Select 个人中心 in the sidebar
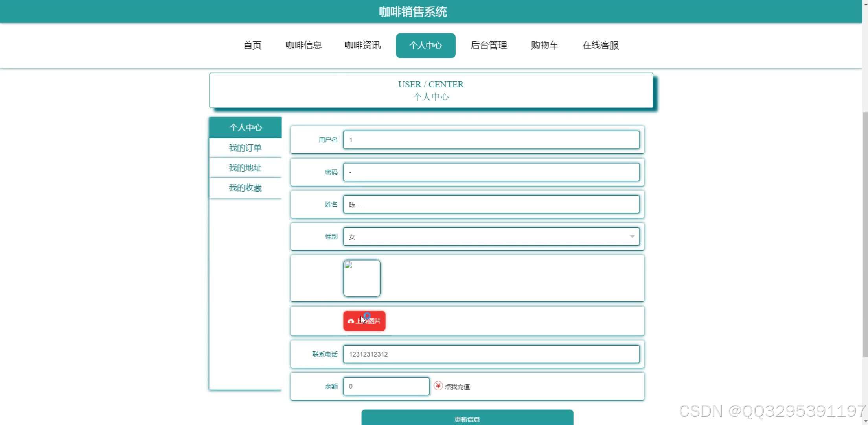The width and height of the screenshot is (868, 425). (245, 128)
